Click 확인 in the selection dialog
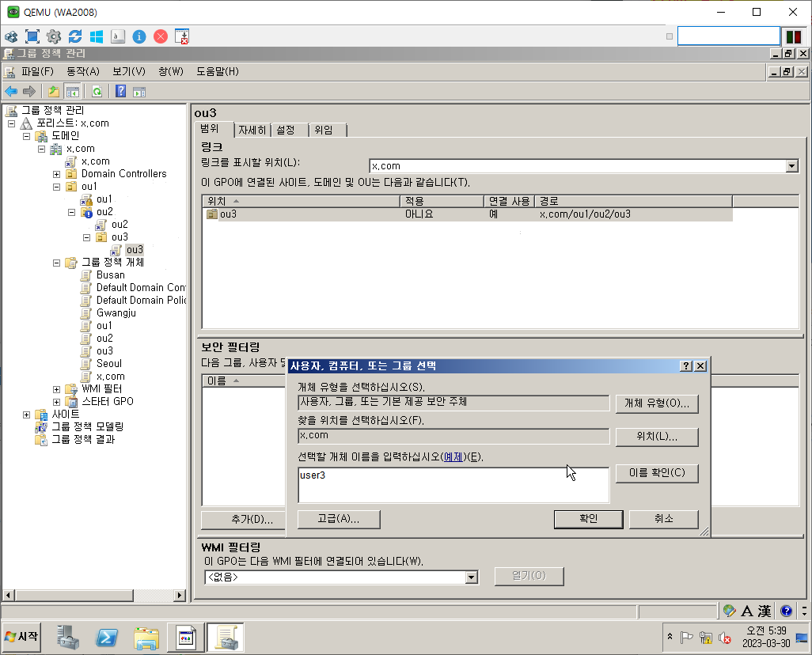 tap(588, 519)
